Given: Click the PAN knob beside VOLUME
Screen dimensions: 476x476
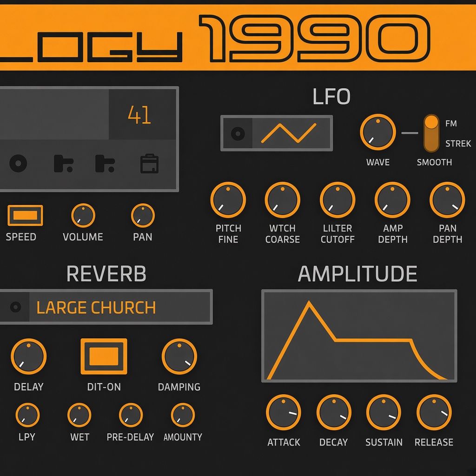Looking at the screenshot, I should (x=143, y=215).
